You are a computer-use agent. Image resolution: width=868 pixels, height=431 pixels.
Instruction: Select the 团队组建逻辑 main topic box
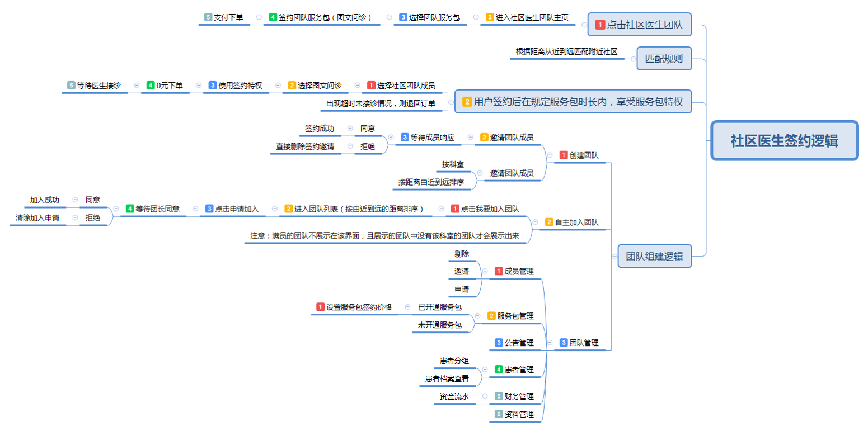[654, 257]
